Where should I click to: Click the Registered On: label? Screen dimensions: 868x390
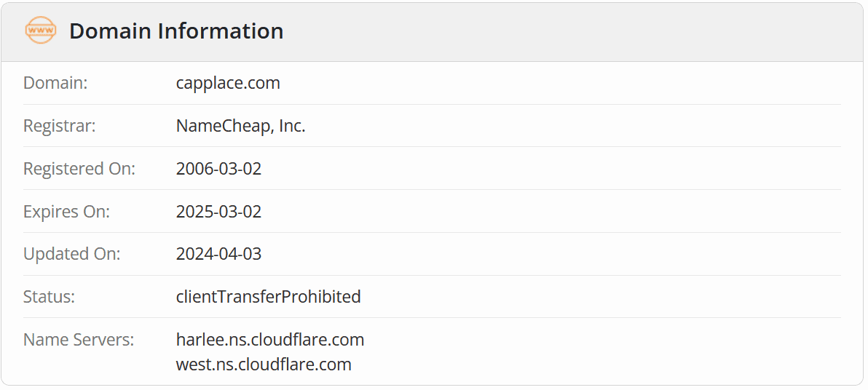[x=79, y=169]
